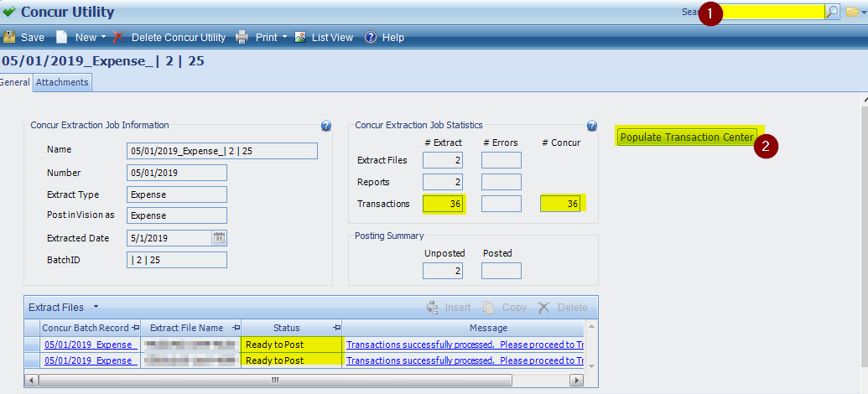Click Populate Transaction Center button
The width and height of the screenshot is (868, 394).
click(687, 137)
